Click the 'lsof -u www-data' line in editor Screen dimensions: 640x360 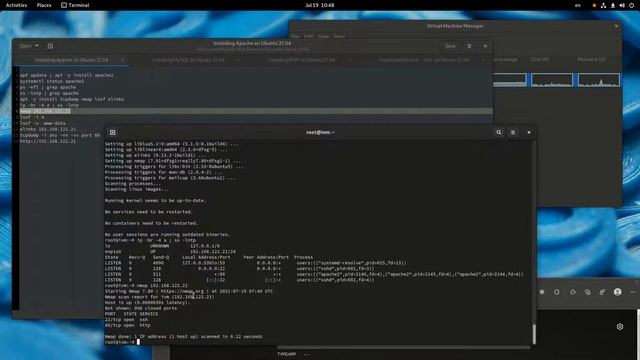click(42, 123)
